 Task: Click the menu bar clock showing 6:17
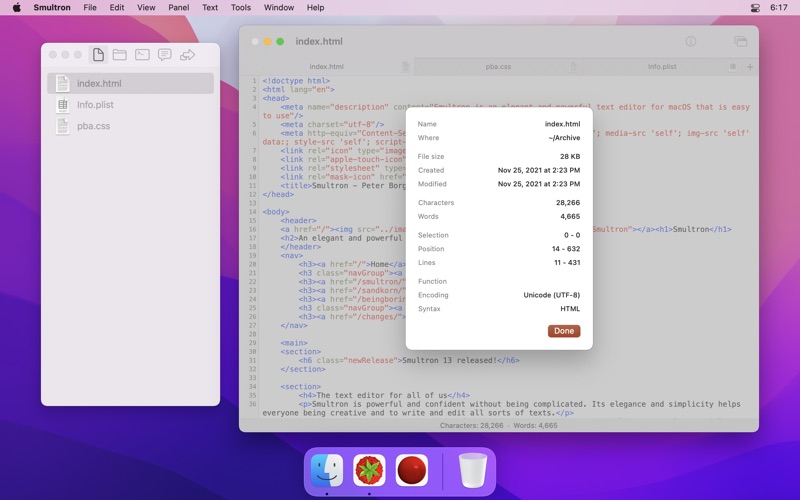[x=779, y=8]
